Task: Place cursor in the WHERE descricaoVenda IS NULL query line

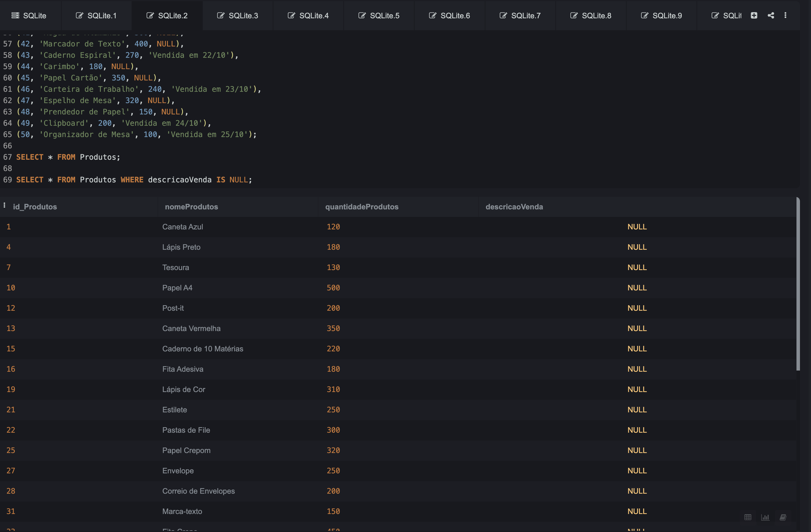Action: tap(134, 180)
